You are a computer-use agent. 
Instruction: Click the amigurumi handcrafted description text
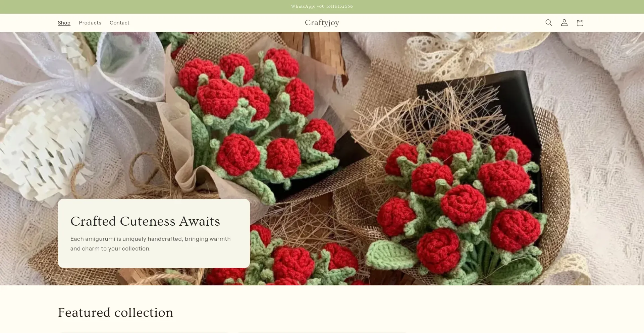151,244
